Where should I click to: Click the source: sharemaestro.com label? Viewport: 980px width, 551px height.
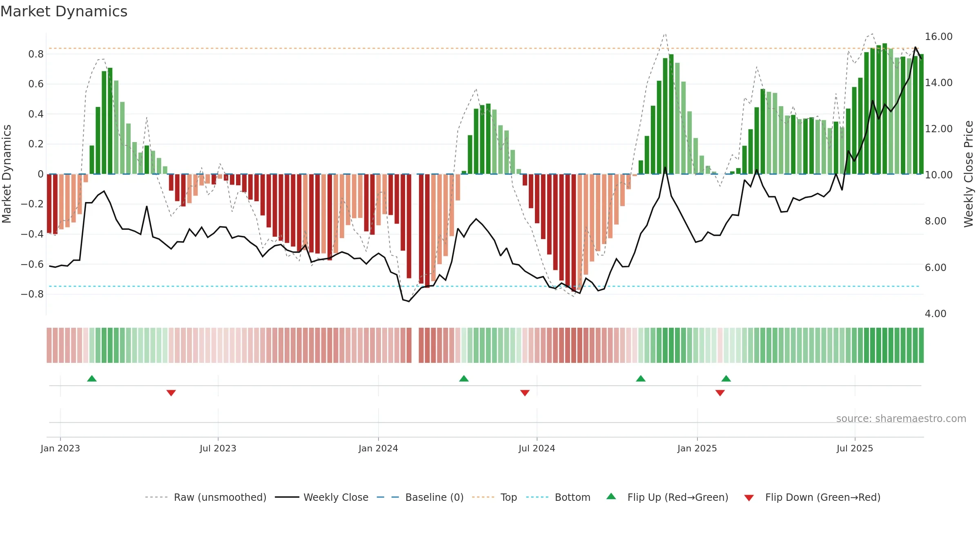(x=901, y=418)
